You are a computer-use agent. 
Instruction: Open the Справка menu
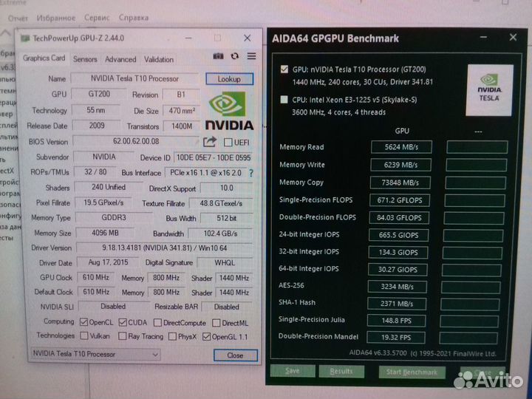click(134, 18)
